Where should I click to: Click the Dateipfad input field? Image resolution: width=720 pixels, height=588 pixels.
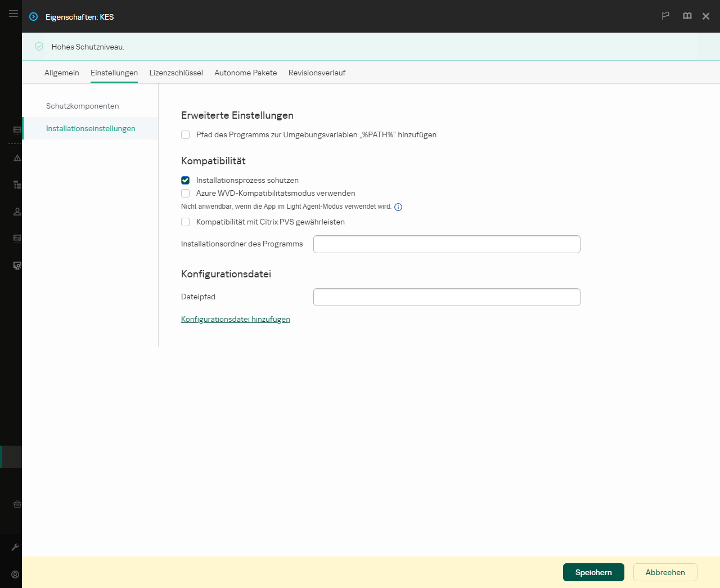click(446, 297)
